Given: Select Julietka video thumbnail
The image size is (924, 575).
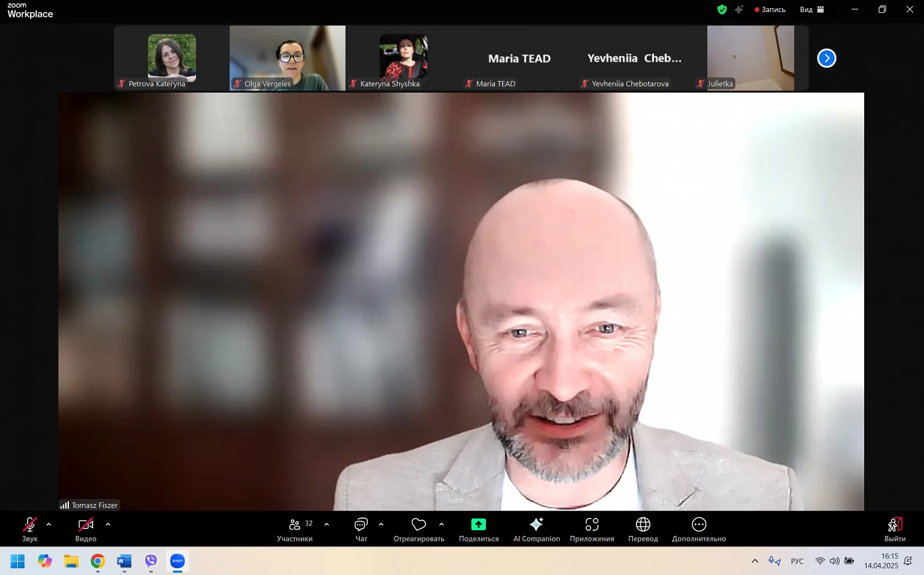Looking at the screenshot, I should (x=750, y=58).
